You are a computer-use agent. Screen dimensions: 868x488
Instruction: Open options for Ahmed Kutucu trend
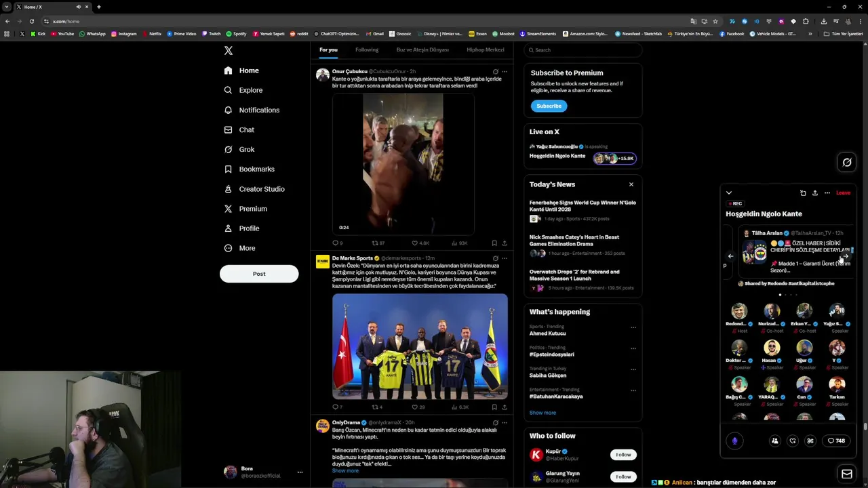[x=633, y=327]
